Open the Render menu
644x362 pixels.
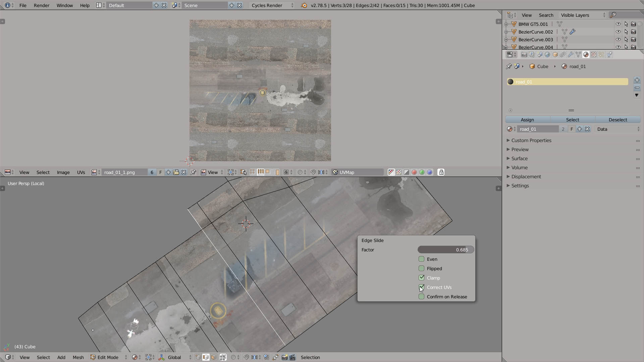tap(42, 5)
